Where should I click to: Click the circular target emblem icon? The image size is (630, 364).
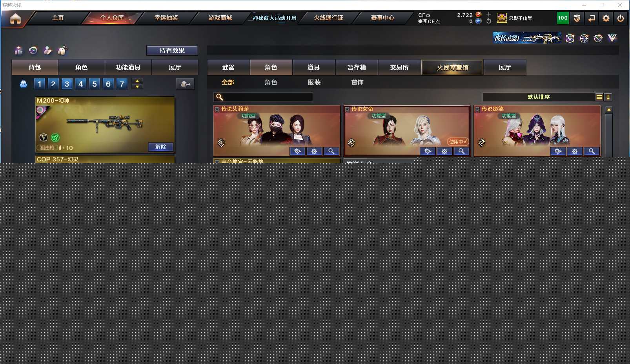(584, 38)
